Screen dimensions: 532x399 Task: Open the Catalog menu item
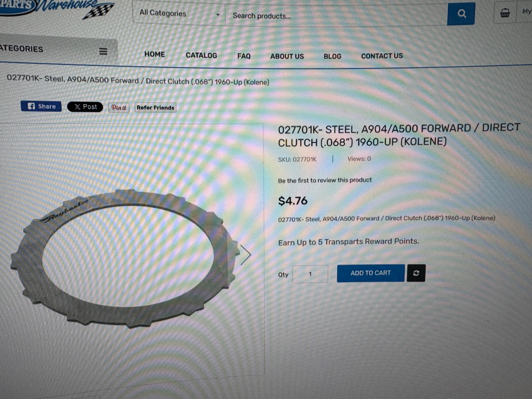[201, 55]
